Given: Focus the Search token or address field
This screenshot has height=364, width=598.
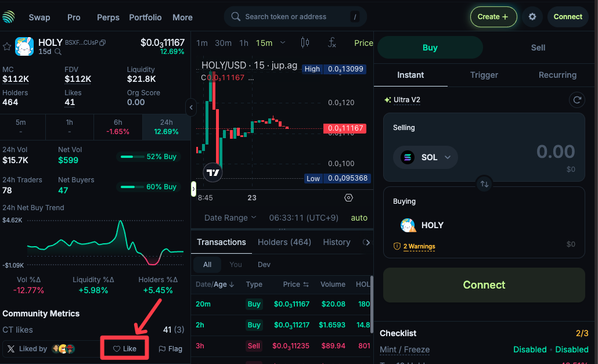Looking at the screenshot, I should pos(295,17).
